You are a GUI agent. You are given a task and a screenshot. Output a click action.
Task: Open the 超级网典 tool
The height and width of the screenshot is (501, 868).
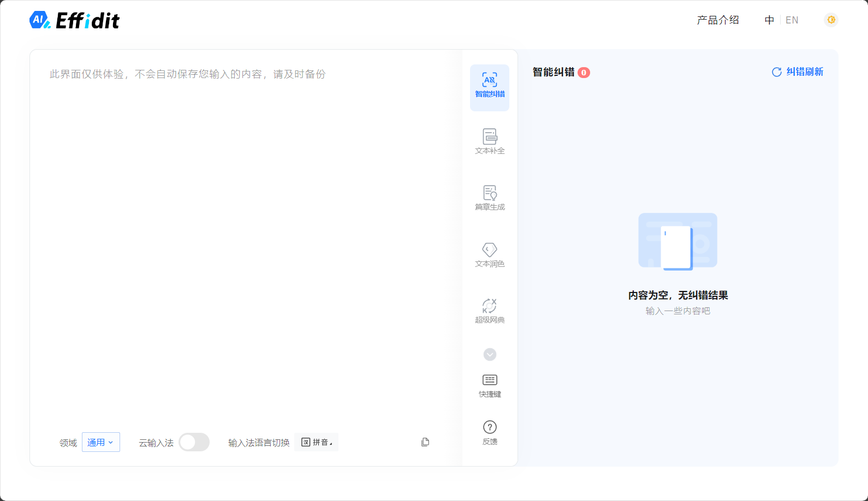tap(490, 311)
